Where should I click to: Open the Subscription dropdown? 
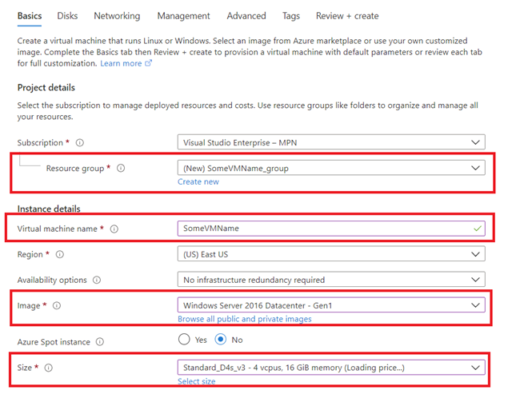coord(331,142)
